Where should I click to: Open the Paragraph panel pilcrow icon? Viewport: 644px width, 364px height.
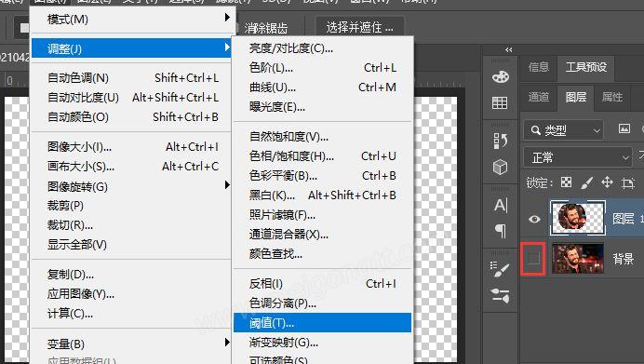tap(501, 231)
